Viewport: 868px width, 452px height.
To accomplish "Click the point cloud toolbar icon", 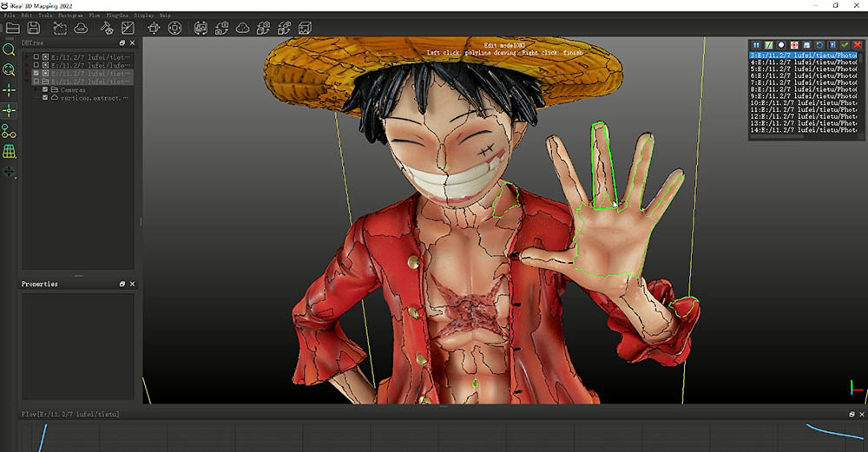I will (242, 29).
